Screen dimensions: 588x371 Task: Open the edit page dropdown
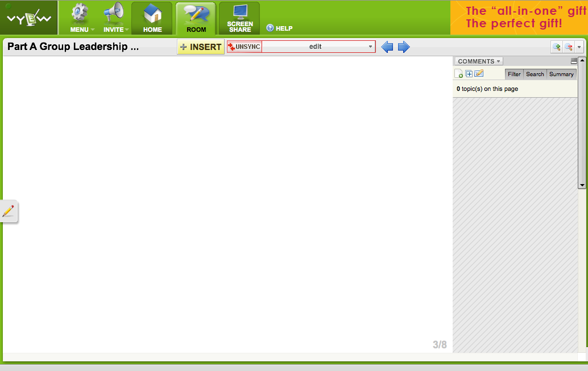tap(318, 47)
